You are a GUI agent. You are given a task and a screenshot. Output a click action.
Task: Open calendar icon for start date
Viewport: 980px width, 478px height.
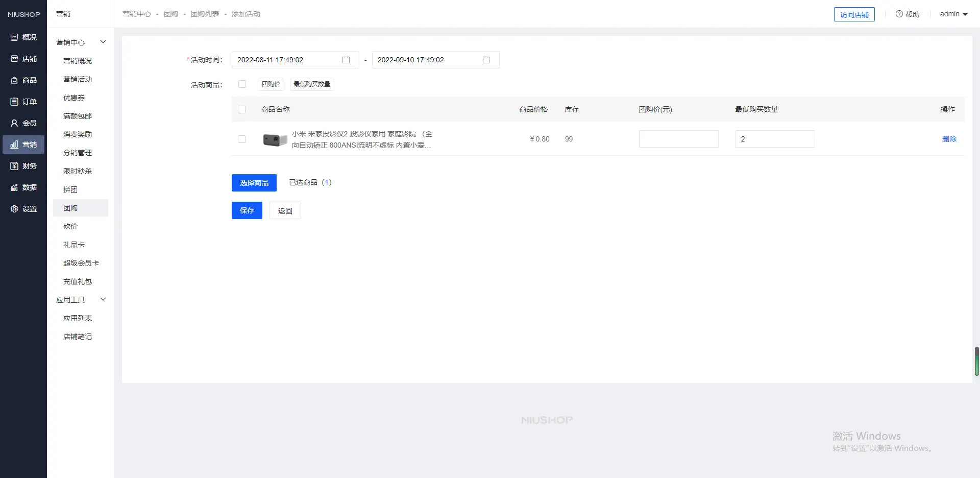pos(346,60)
